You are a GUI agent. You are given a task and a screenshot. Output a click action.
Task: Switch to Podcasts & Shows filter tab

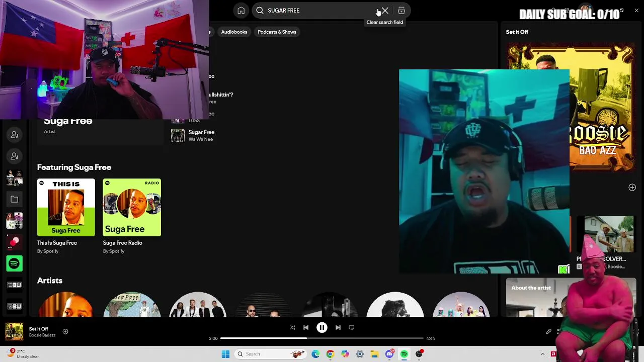click(x=277, y=32)
